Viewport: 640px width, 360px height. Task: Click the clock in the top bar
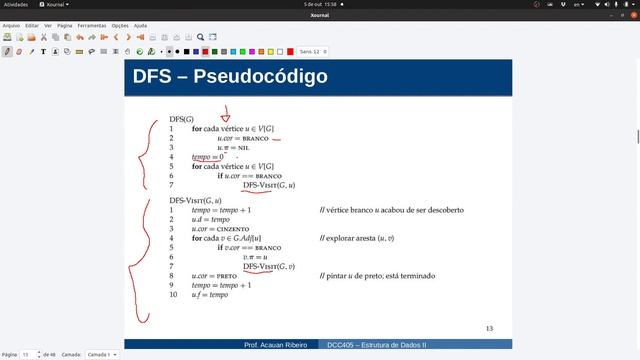click(320, 4)
